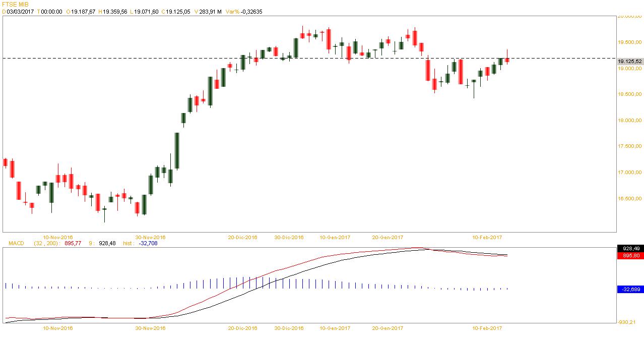Select the high price 19.359,56
The width and height of the screenshot is (644, 337).
[116, 11]
